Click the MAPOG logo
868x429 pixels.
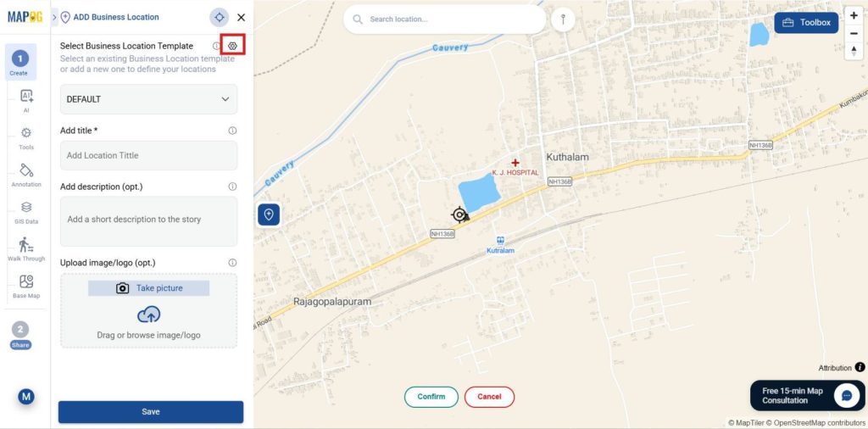coord(25,17)
